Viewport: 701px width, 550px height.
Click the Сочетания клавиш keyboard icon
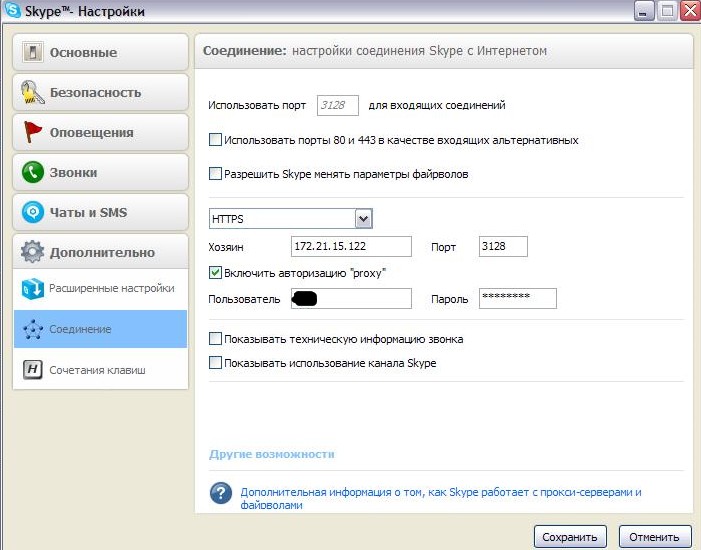[x=32, y=370]
